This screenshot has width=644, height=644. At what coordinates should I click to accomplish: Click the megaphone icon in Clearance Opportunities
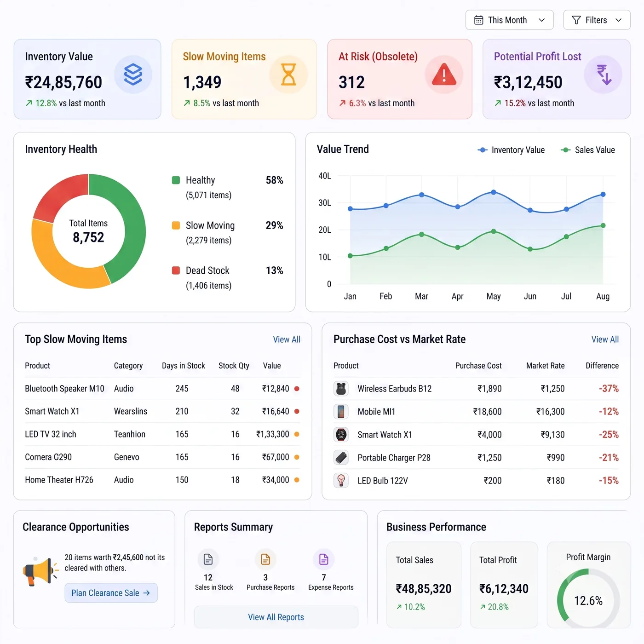tap(40, 571)
